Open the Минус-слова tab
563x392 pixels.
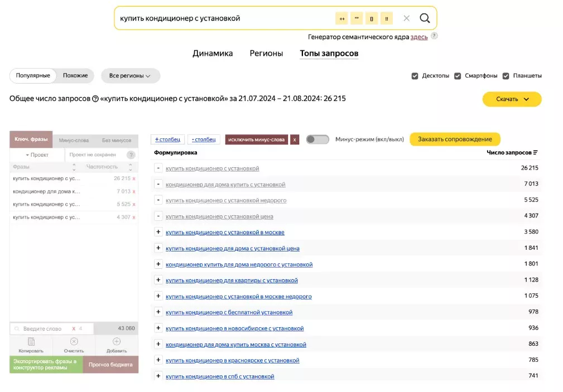click(x=74, y=140)
